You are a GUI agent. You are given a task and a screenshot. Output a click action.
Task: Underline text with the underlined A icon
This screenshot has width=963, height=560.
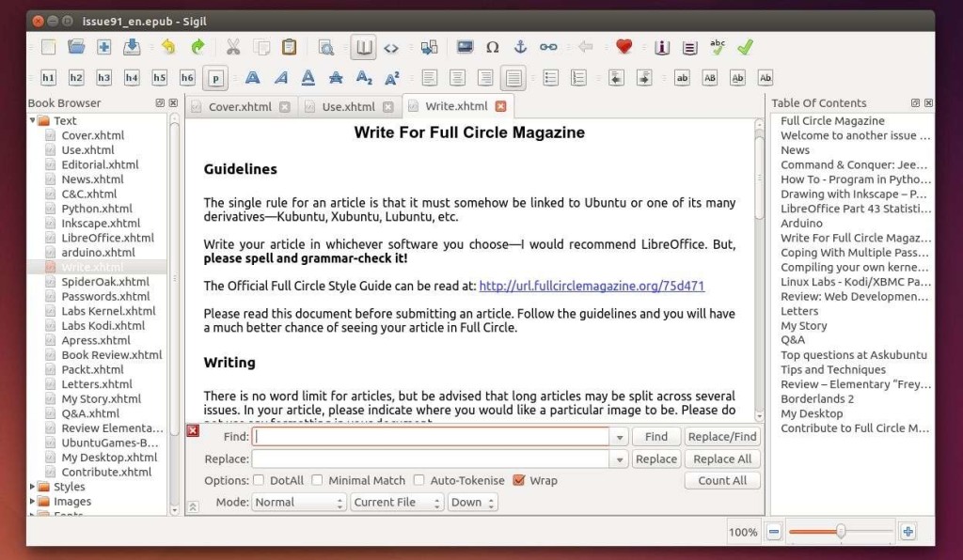click(308, 78)
